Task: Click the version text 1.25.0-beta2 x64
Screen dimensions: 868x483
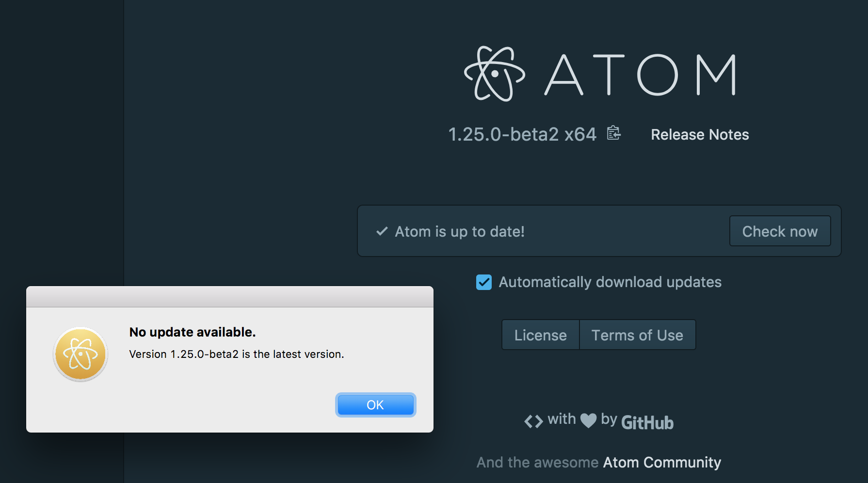Action: tap(522, 134)
